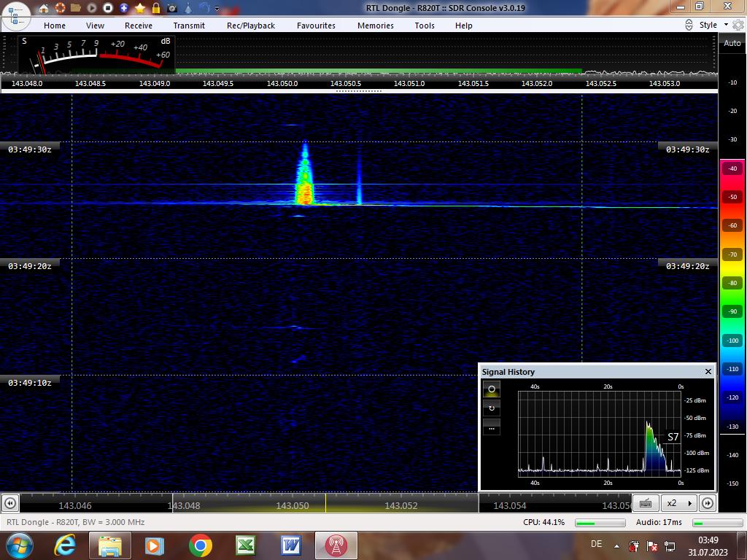Click 143.052 on the bottom frequency bar
The image size is (747, 560).
[401, 506]
